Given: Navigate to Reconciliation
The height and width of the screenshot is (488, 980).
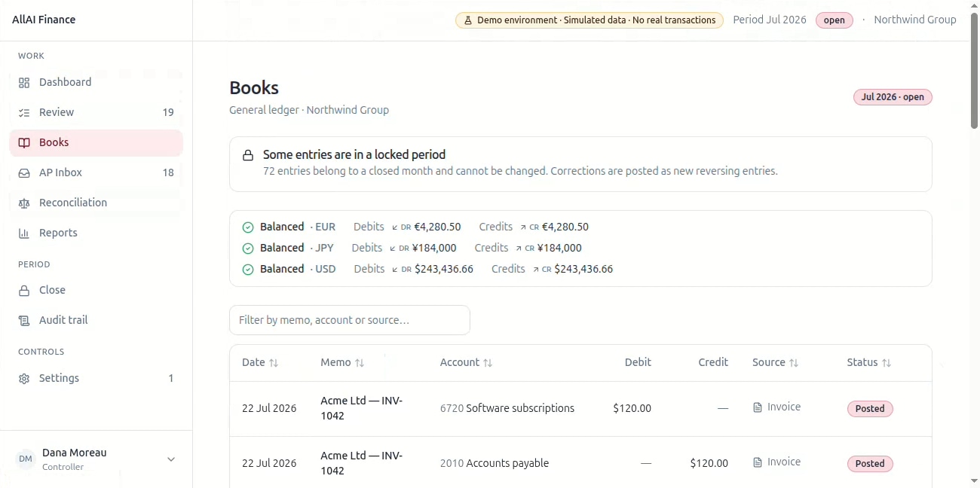Looking at the screenshot, I should [x=96, y=203].
